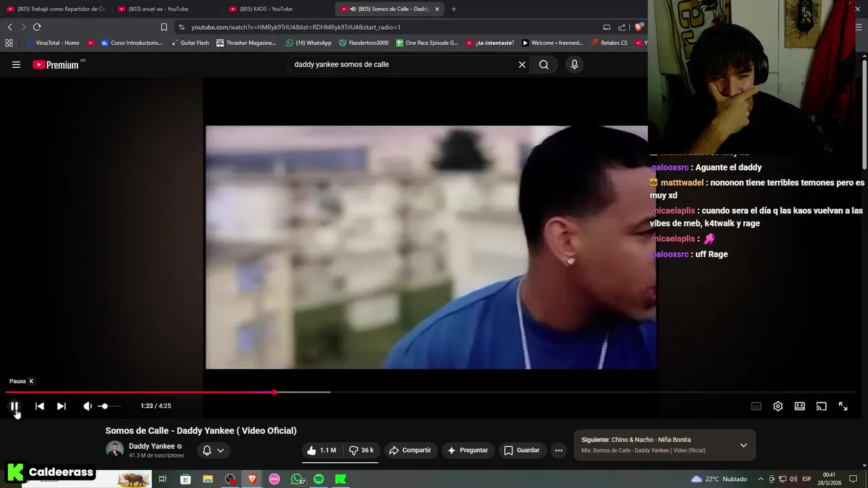Enter fullscreen mode
Screen dimensions: 868x488
coord(843,406)
